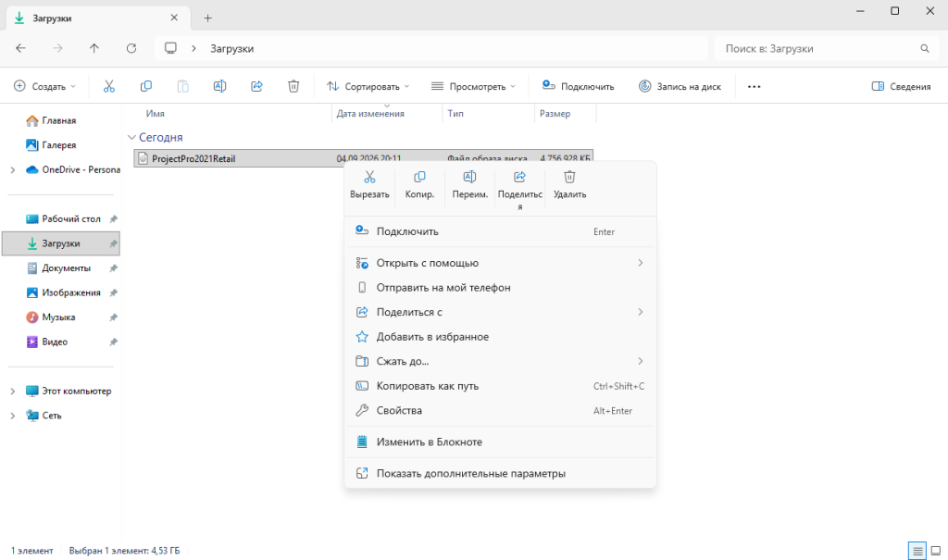The width and height of the screenshot is (948, 560).
Task: Open the Просмотреть dropdown
Action: (x=474, y=86)
